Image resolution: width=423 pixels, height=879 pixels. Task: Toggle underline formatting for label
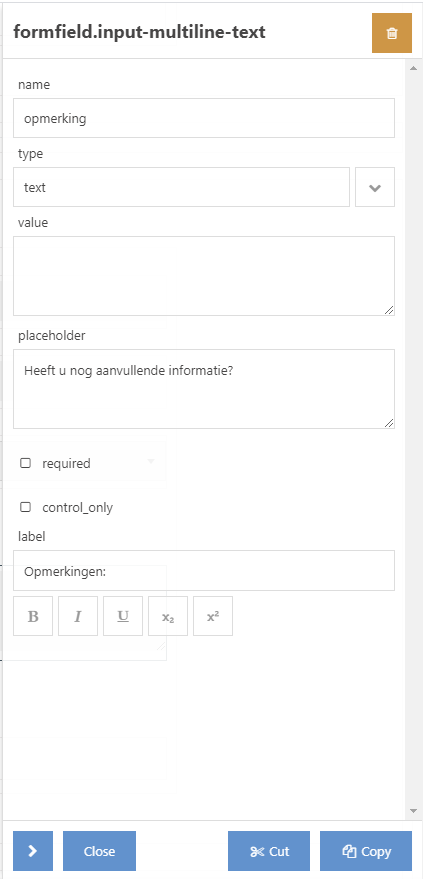click(123, 616)
